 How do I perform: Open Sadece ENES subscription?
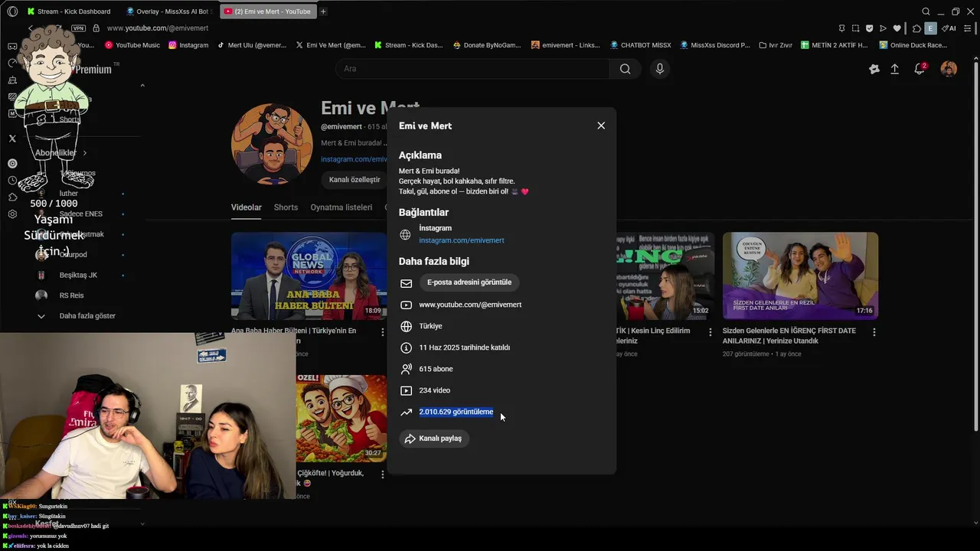80,214
